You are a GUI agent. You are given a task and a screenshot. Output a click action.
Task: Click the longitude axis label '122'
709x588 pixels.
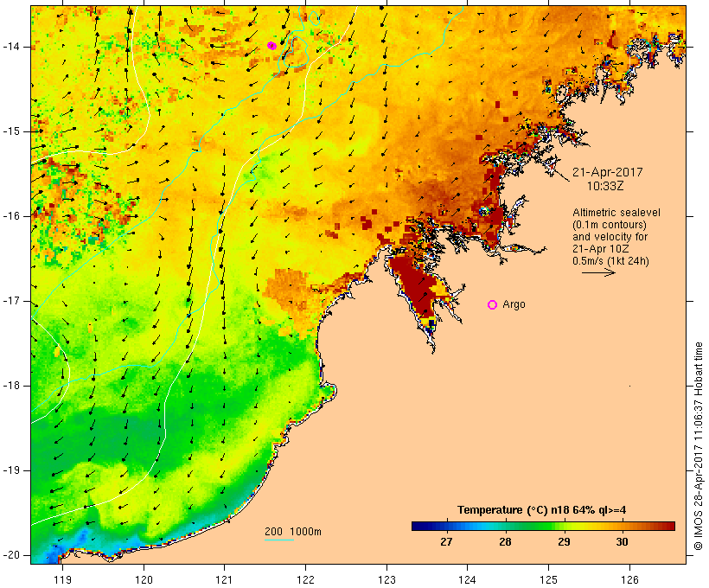click(x=306, y=579)
